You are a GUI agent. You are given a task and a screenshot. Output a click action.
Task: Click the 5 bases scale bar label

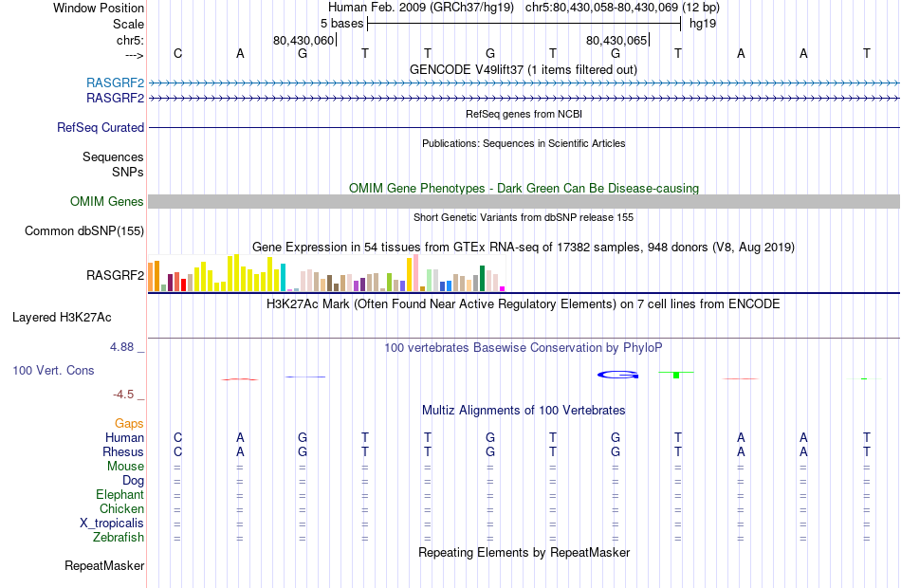(x=341, y=24)
